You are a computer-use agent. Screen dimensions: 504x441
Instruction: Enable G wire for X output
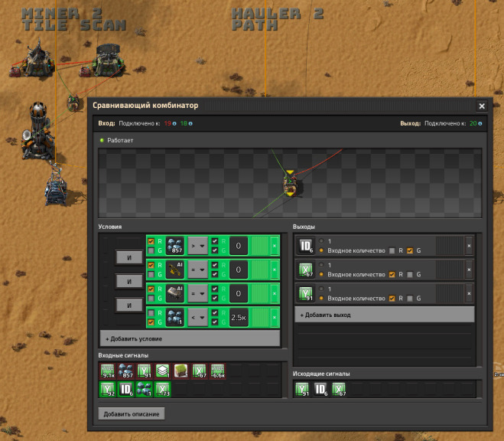coord(410,274)
